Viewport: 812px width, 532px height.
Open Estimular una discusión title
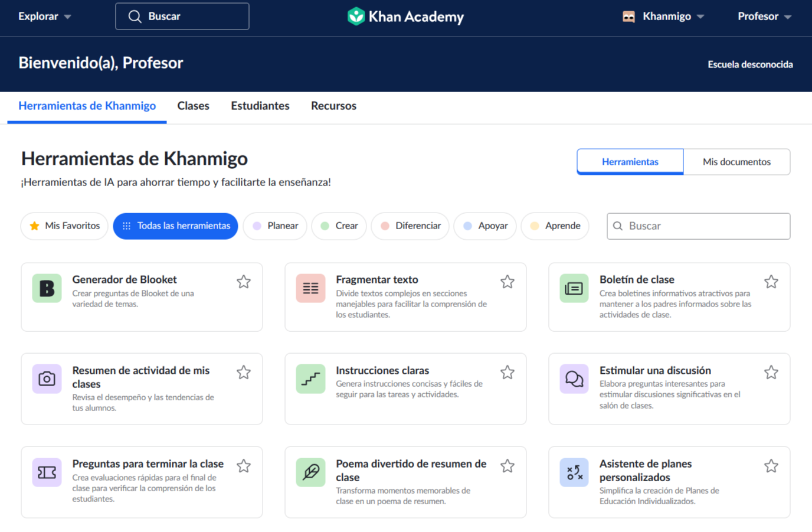coord(655,371)
